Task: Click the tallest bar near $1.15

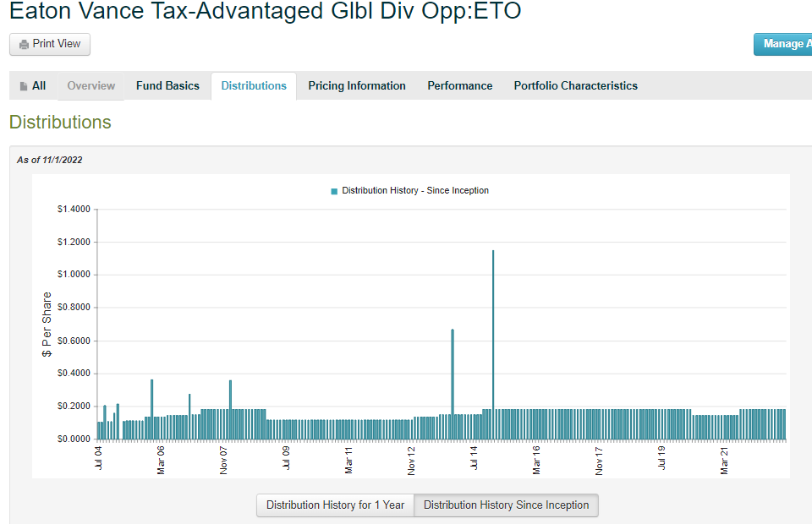Action: point(493,345)
